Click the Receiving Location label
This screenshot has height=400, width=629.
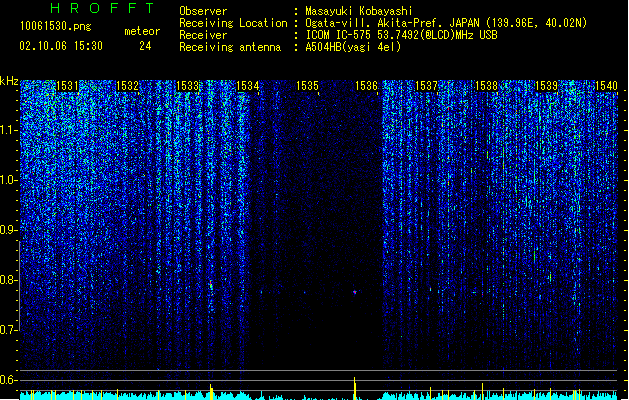coord(233,23)
